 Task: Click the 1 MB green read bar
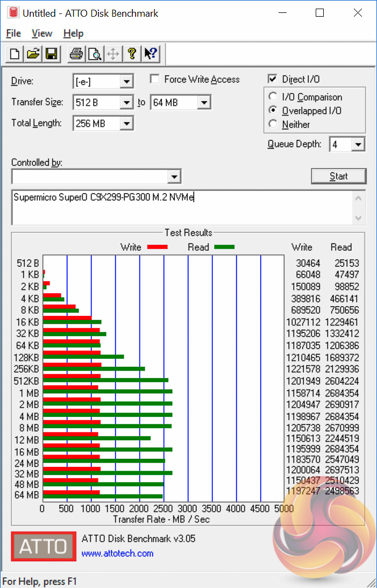pos(108,392)
